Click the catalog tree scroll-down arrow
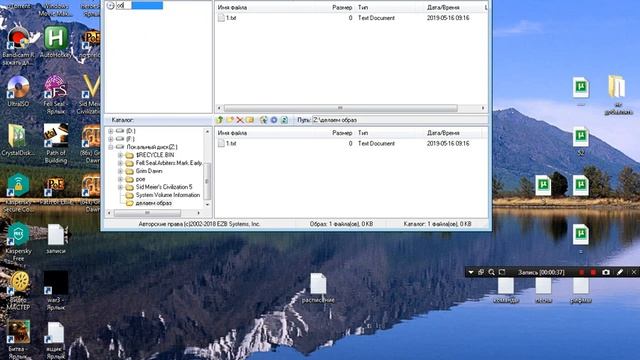Viewport: 640px width, 360px height. 207,204
